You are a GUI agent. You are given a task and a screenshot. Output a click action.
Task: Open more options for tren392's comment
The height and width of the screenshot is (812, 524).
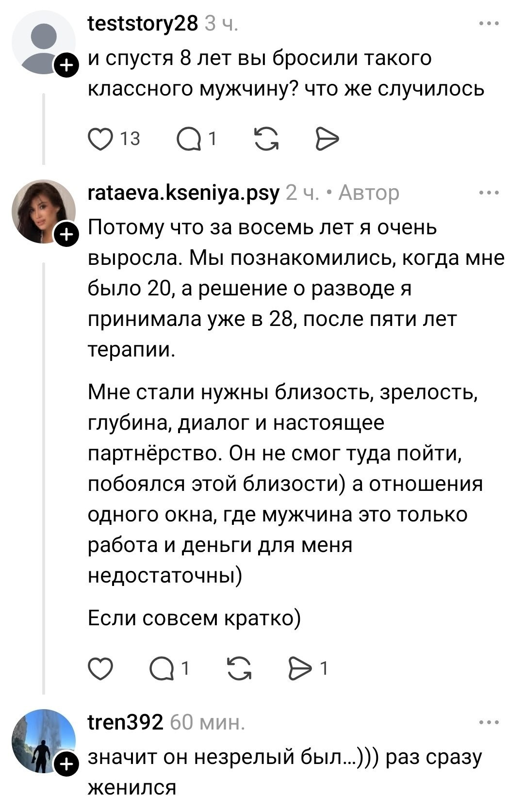pos(489,723)
